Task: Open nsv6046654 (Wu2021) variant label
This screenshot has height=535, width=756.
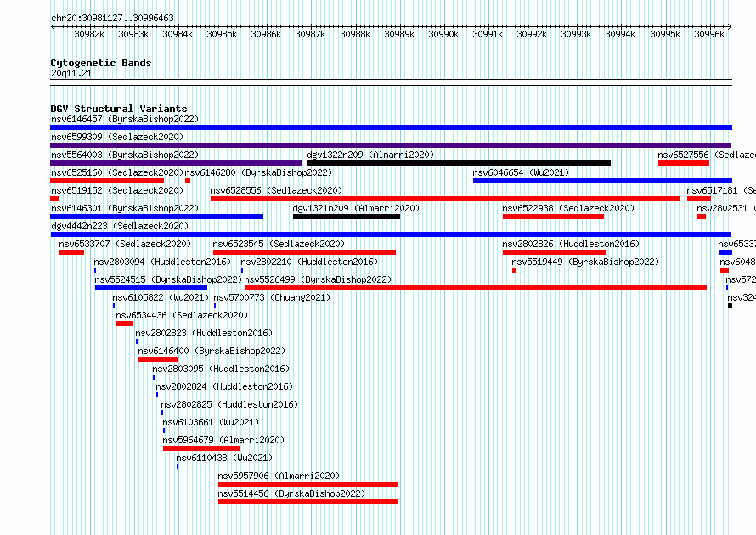Action: point(521,172)
